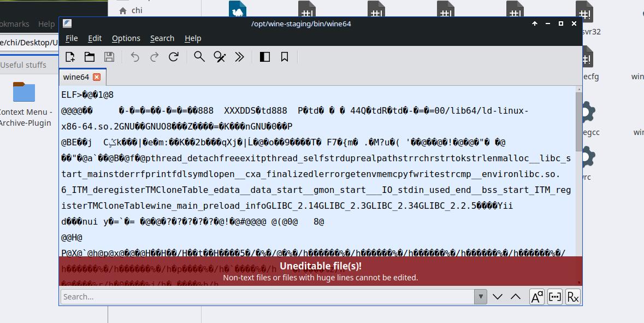Open the Edit menu
The image size is (644, 323).
94,38
